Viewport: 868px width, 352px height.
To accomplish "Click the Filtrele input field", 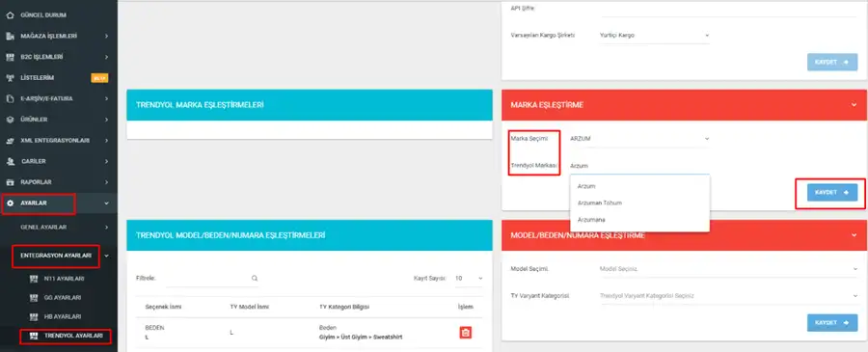I will pos(212,279).
